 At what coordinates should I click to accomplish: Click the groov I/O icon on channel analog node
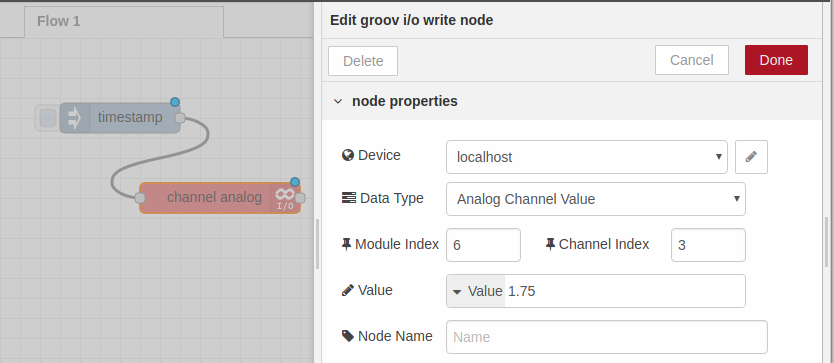(x=285, y=198)
